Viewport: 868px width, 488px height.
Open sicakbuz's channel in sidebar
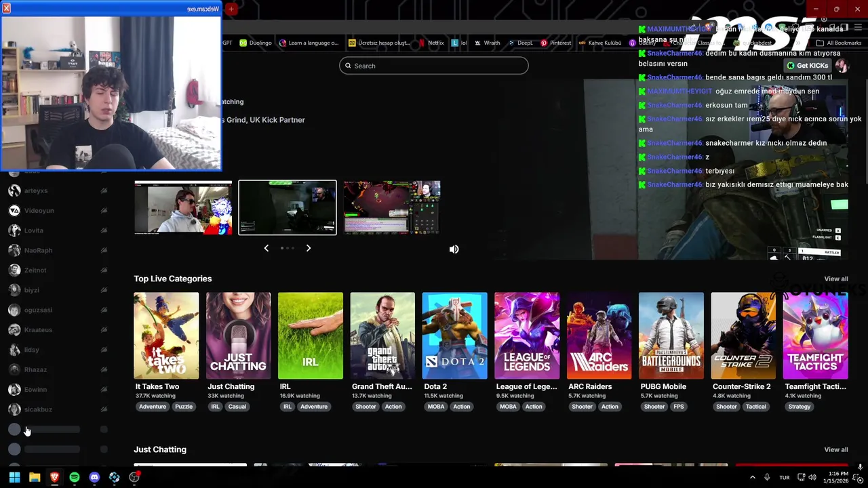click(x=57, y=409)
